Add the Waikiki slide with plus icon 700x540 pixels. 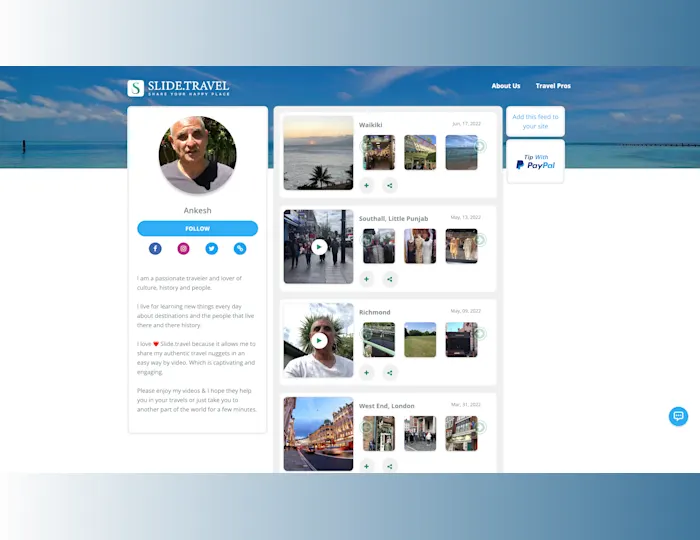pos(367,185)
